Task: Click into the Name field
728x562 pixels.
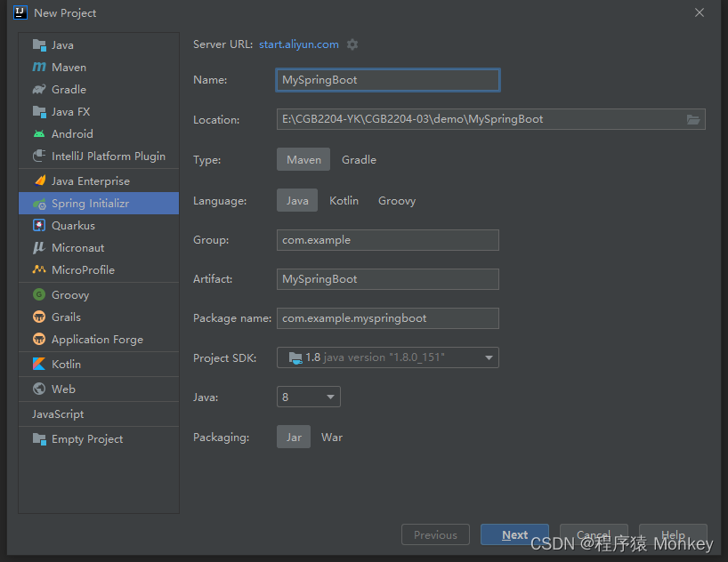Action: click(388, 80)
